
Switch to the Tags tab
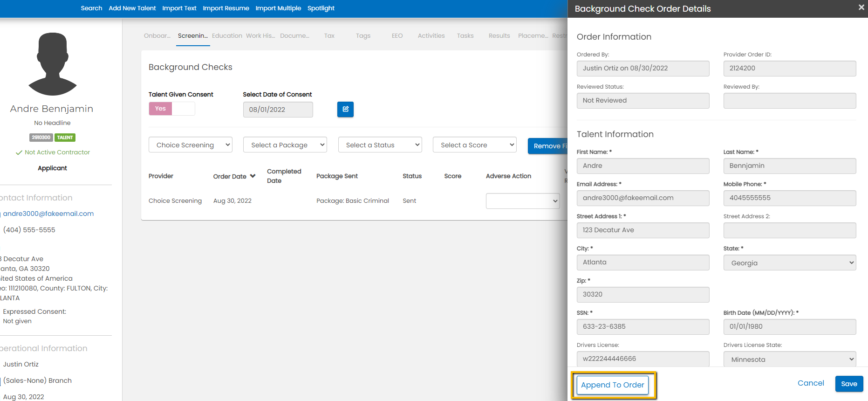click(363, 36)
